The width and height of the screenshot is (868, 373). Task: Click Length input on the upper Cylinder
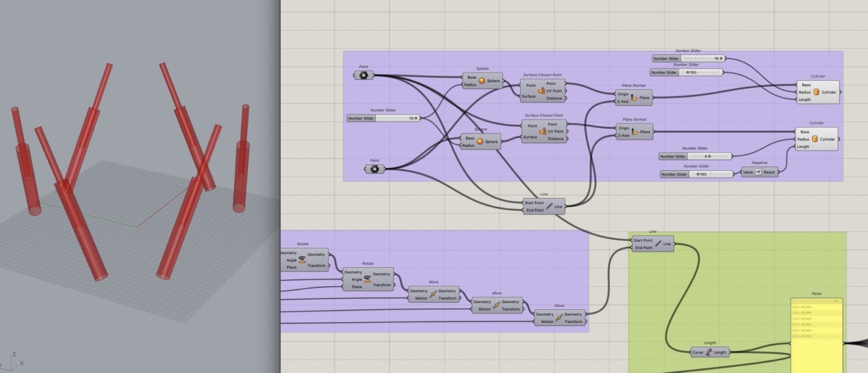[804, 100]
